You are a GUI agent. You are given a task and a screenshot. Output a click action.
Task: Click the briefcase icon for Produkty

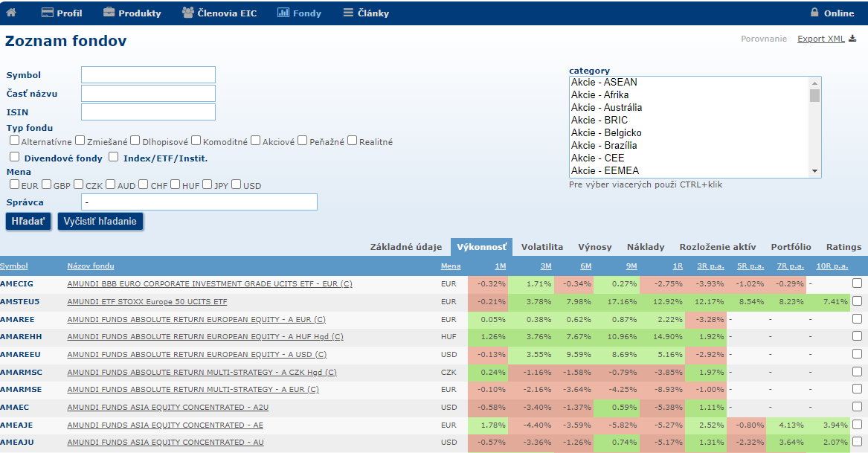pos(109,13)
